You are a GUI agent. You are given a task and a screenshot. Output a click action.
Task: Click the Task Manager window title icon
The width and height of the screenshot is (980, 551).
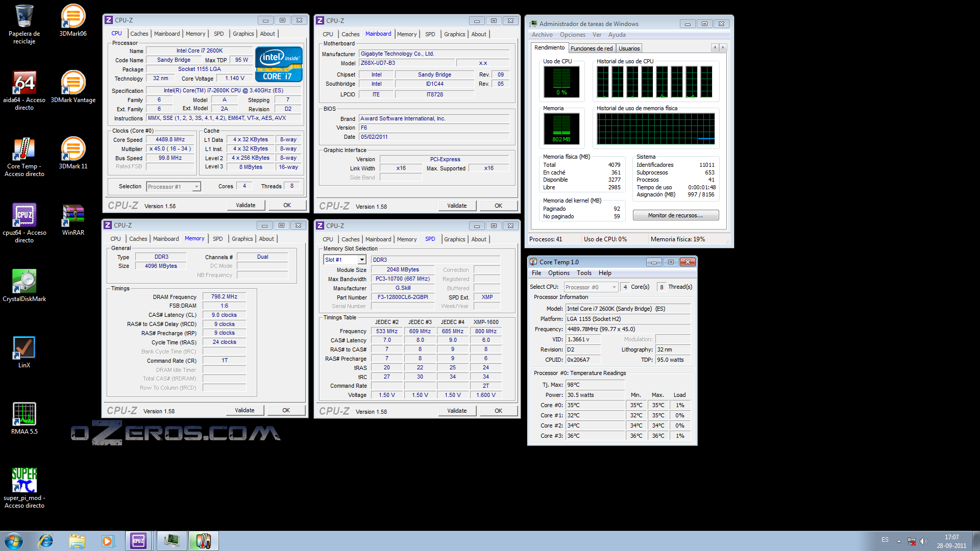coord(533,23)
